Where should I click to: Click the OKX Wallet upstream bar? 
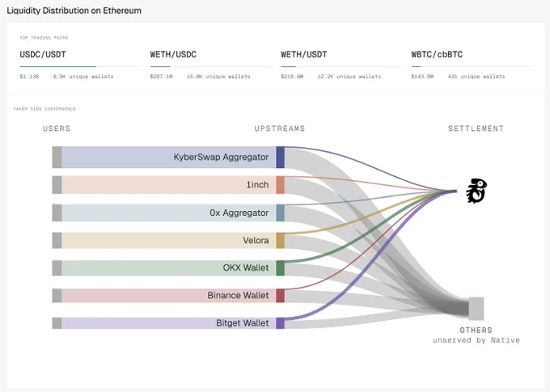(x=169, y=268)
